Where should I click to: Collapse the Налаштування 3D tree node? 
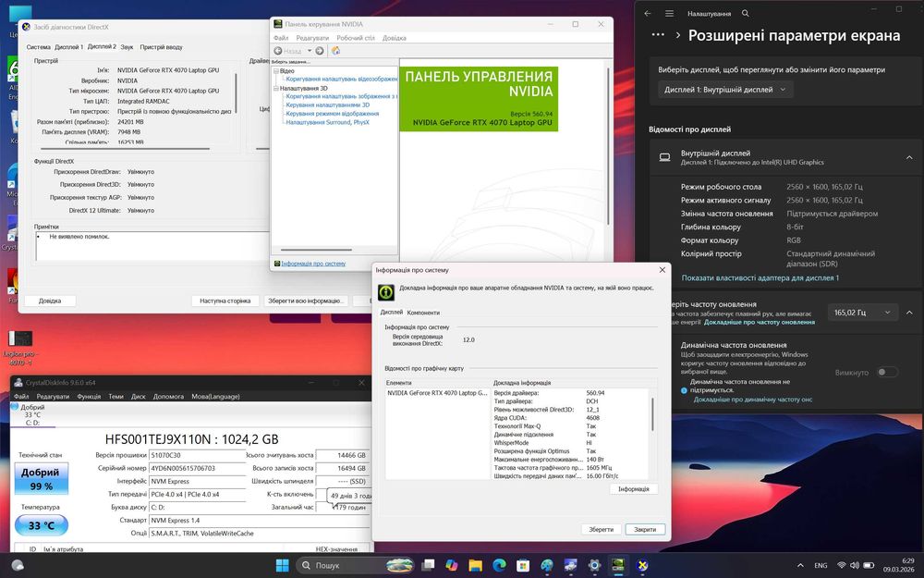pyautogui.click(x=275, y=88)
